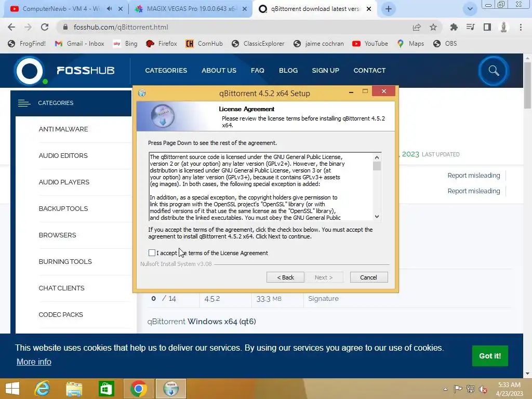
Task: Click the Back button in setup
Action: pyautogui.click(x=285, y=277)
